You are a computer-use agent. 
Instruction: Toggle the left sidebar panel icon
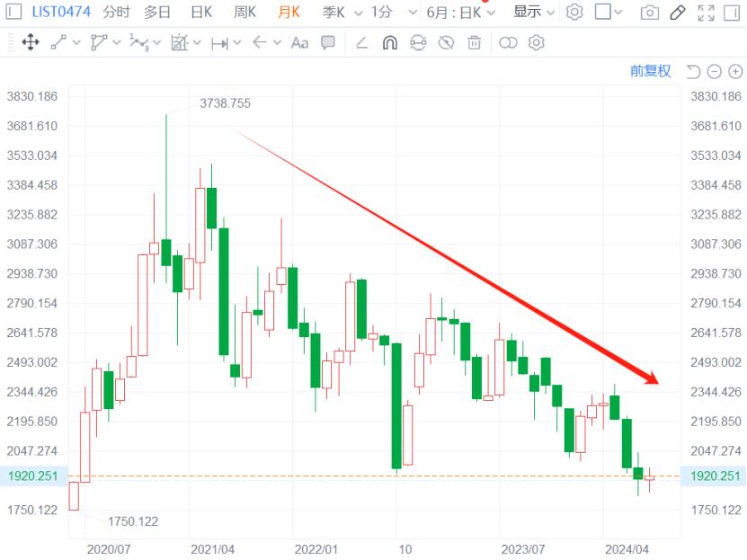click(x=13, y=12)
